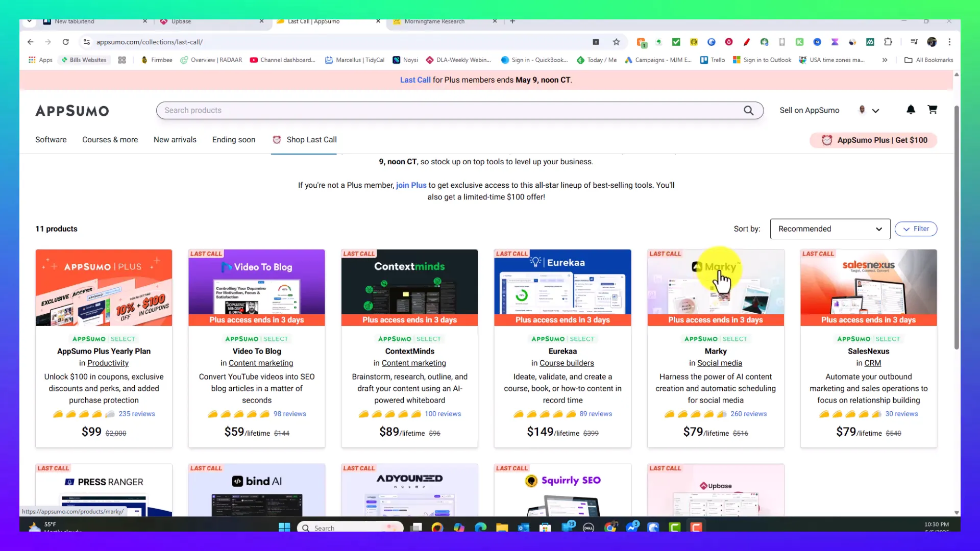Screen dimensions: 980x551
Task: Open Microsoft Store from the taskbar
Action: click(x=545, y=528)
